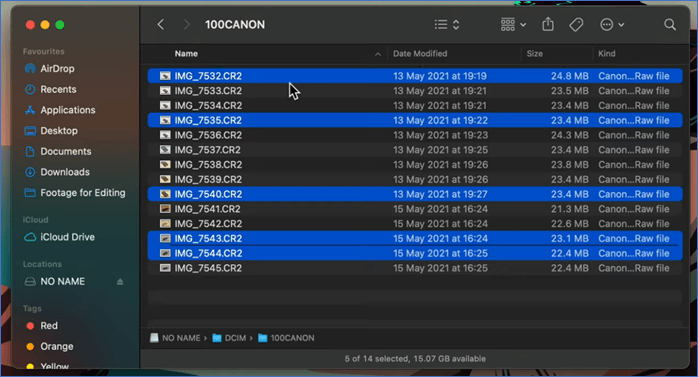Viewport: 698px width, 377px height.
Task: Select file IMG_7539.CR2
Action: pos(415,179)
